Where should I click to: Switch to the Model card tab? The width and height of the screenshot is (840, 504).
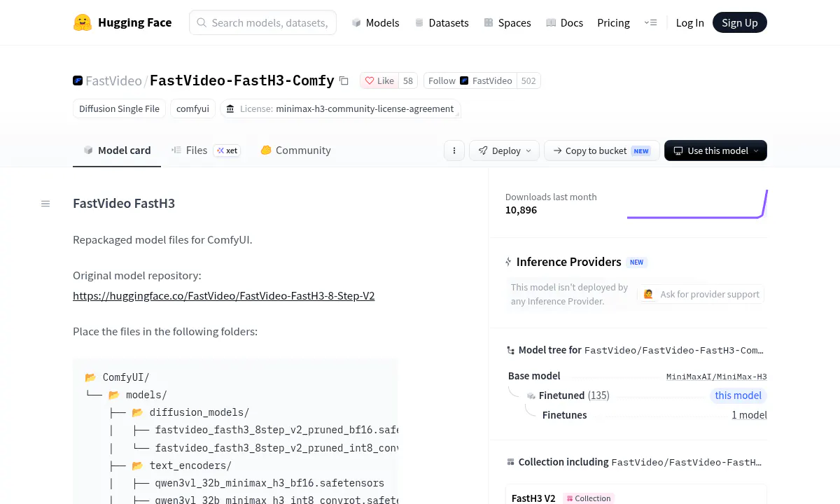click(x=117, y=150)
